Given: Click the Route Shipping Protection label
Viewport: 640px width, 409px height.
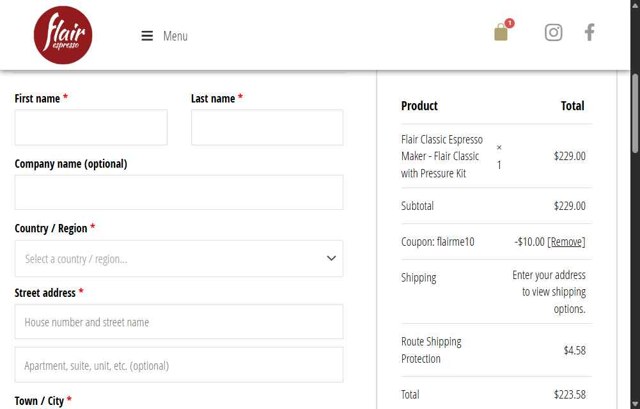Looking at the screenshot, I should [431, 350].
